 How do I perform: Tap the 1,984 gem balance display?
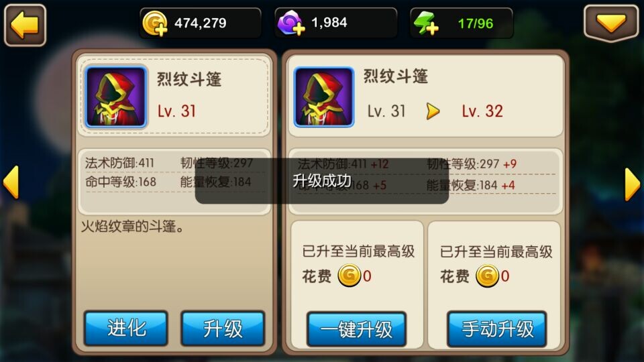(x=329, y=23)
